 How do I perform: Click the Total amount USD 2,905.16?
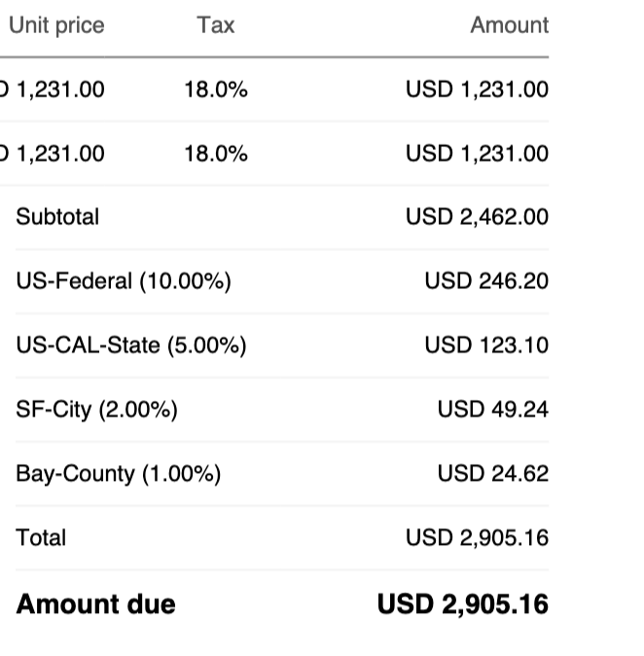477,537
